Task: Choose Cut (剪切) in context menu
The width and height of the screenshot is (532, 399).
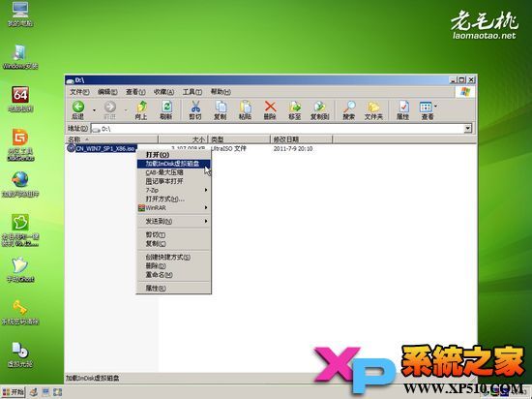Action: point(173,235)
